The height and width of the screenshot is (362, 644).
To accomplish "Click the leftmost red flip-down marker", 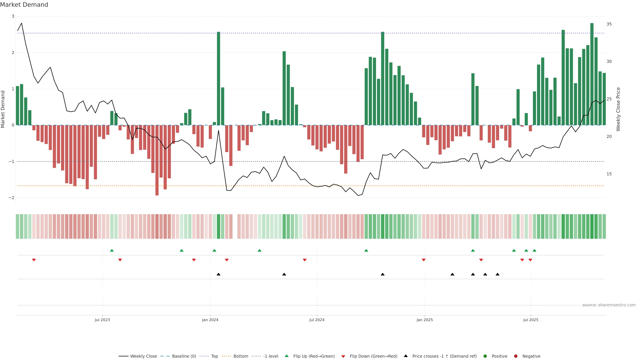I will coord(34,260).
